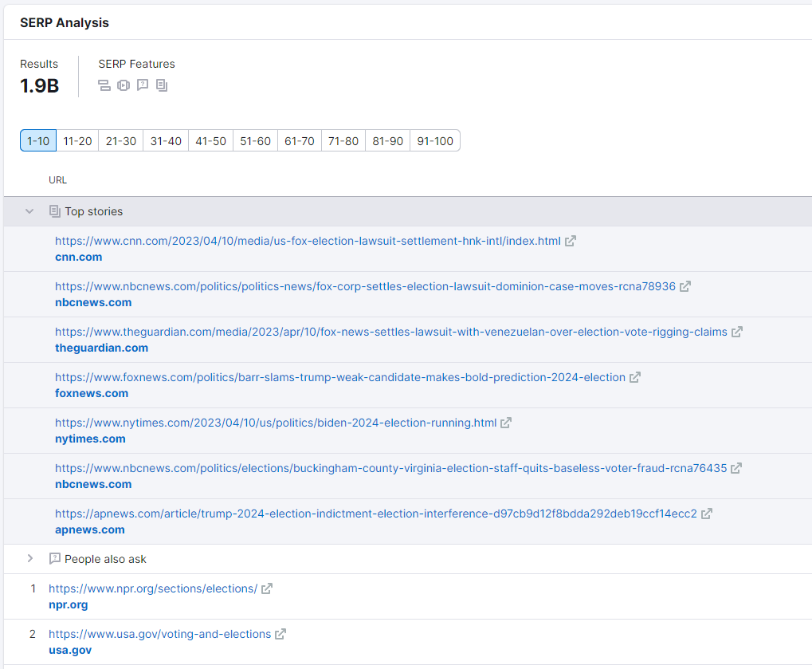812x669 pixels.
Task: Open the Fox News barr-slams-trump URL
Action: tap(340, 377)
